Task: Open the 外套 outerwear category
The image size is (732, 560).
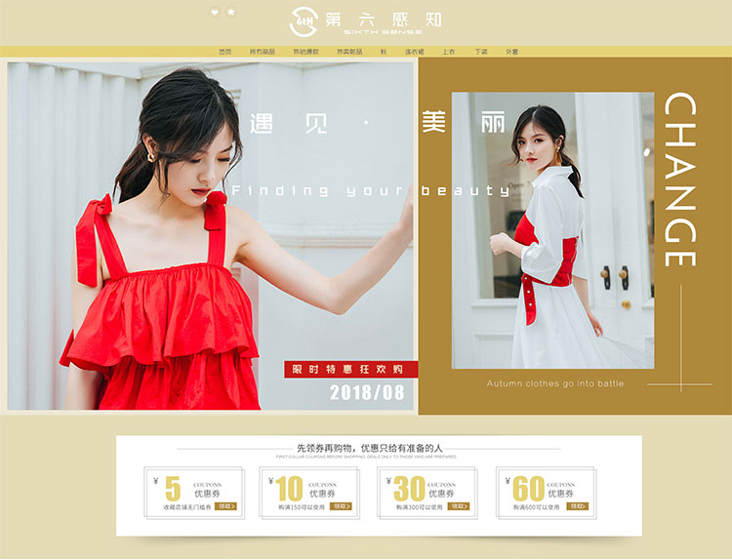Action: point(512,52)
